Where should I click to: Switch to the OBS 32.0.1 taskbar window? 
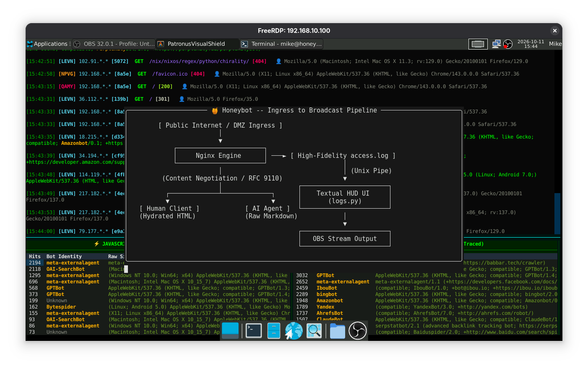pos(114,44)
